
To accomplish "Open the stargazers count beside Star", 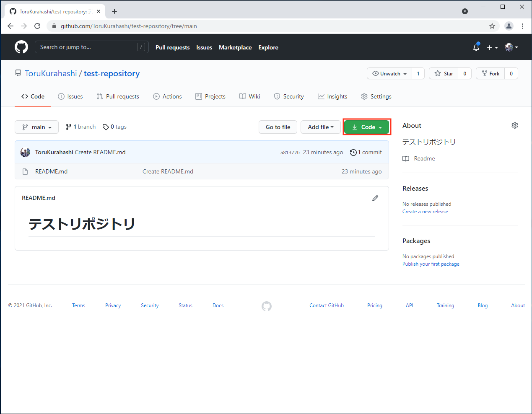I will pos(465,73).
